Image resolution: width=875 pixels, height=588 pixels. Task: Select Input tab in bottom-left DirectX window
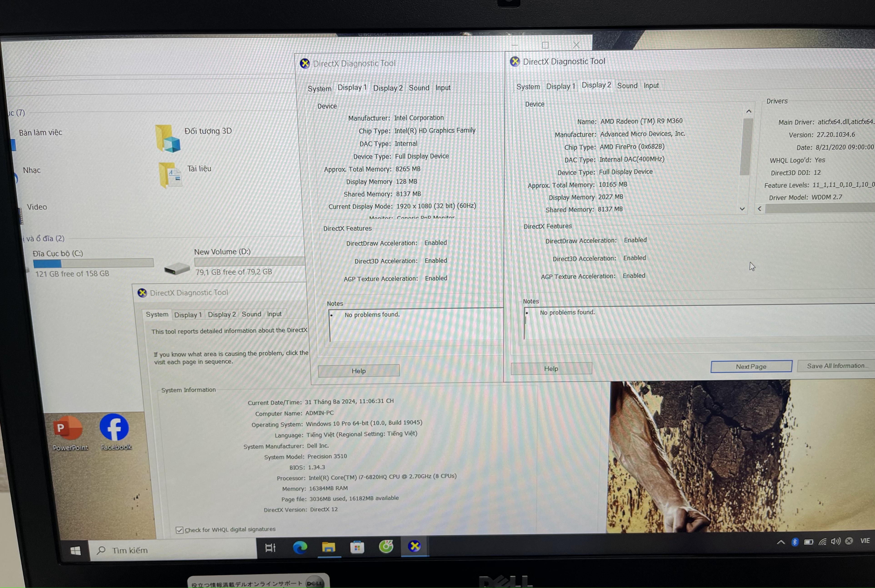(274, 314)
